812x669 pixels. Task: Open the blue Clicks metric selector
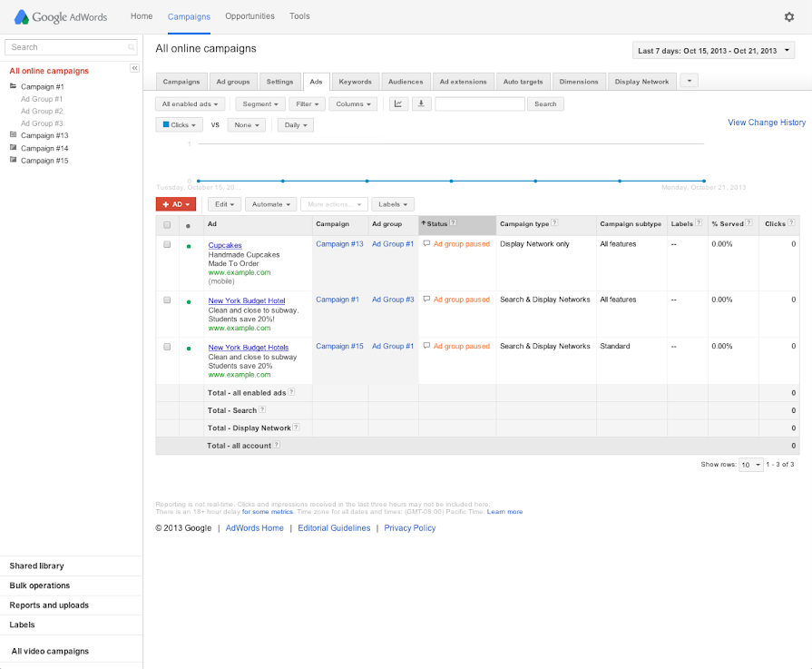click(x=180, y=125)
